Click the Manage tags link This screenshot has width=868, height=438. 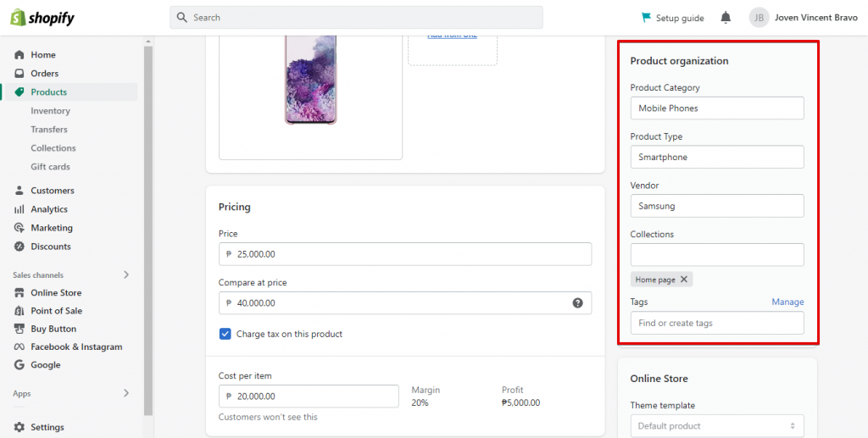click(787, 302)
